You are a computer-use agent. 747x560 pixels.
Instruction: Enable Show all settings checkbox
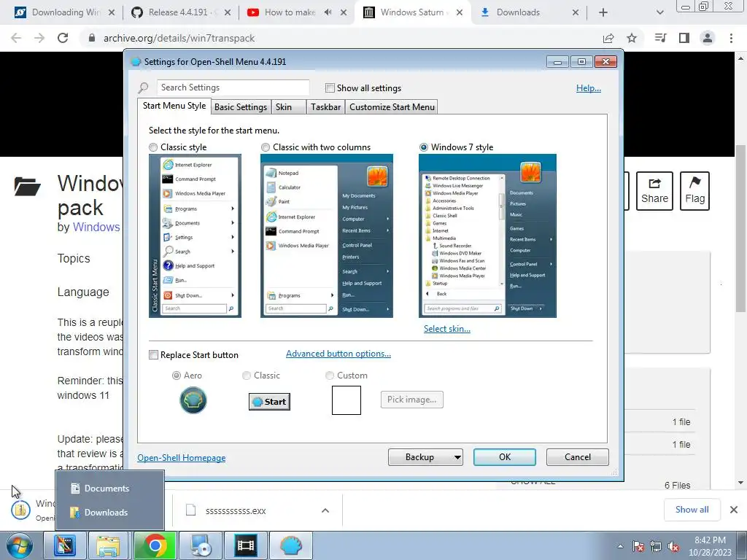(x=330, y=88)
